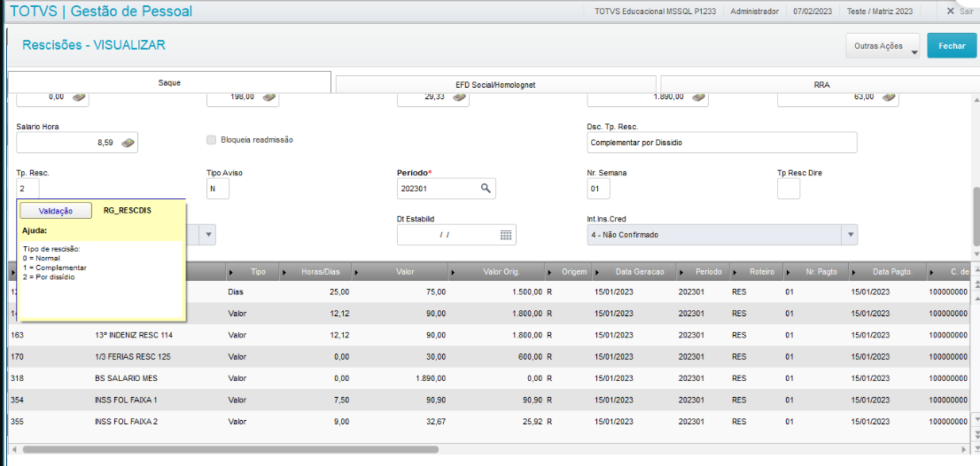Click the Nr. Semana field showing 01
Image resolution: width=980 pixels, height=466 pixels.
[x=599, y=188]
